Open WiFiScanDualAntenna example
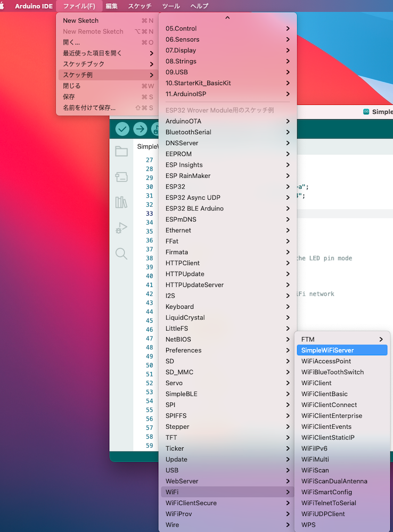 [x=342, y=481]
